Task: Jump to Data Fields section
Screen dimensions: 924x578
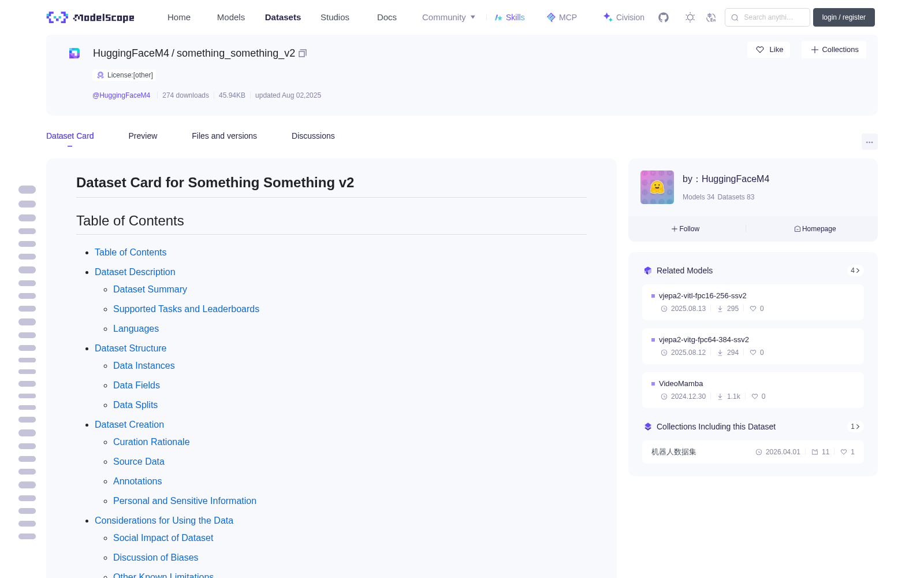Action: tap(136, 385)
